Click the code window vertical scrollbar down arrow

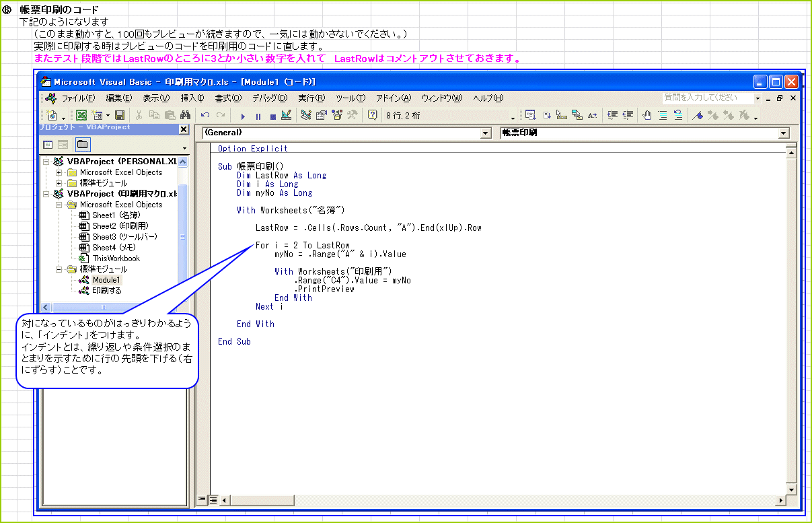click(x=792, y=489)
